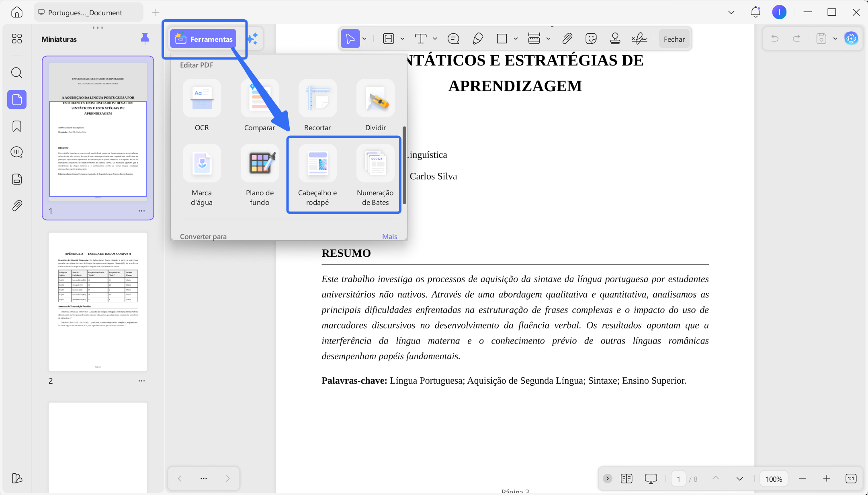Screen dimensions: 868x495
Task: Go to previous page up arrow
Action: pos(716,478)
